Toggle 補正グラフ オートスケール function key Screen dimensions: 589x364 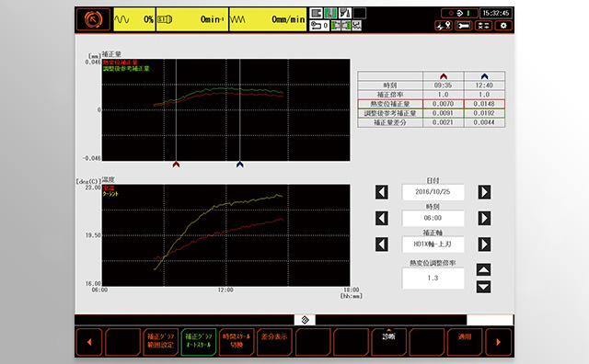199,342
